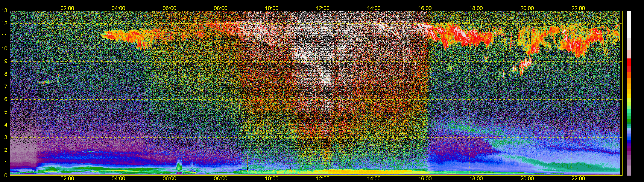The height and width of the screenshot is (182, 644).
Task: Click altitude label 12 on the height axis
Action: tap(5, 23)
